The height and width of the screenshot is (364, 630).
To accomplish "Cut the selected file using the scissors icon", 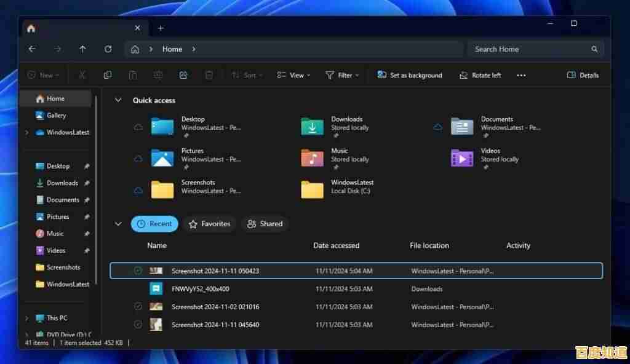I will click(82, 74).
